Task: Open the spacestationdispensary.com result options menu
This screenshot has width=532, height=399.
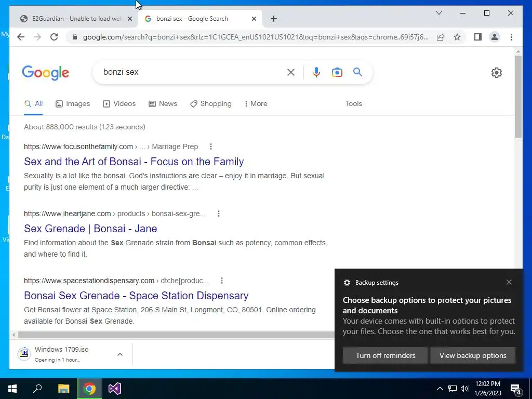Action: [x=221, y=281]
